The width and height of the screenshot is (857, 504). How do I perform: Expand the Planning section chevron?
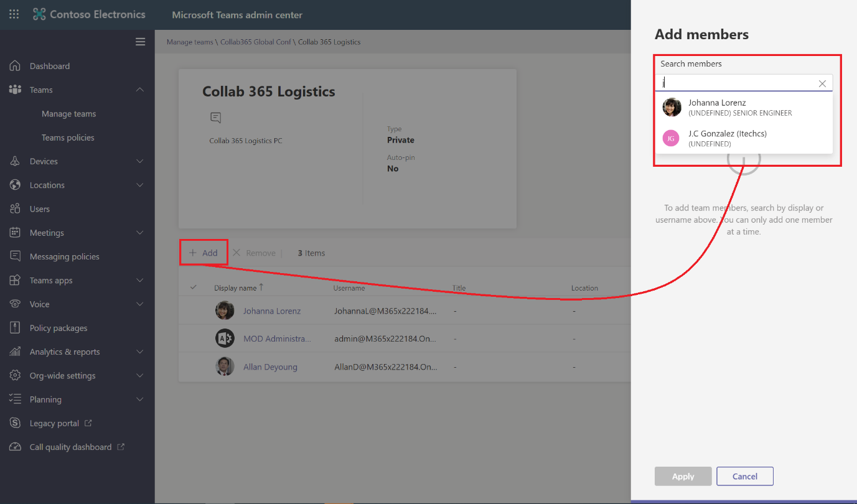(140, 399)
